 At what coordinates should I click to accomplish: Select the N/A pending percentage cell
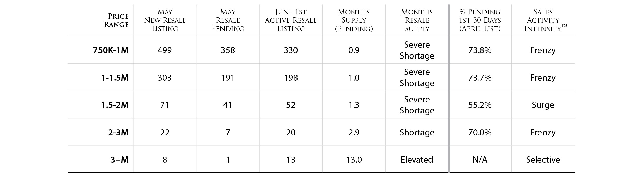(480, 160)
